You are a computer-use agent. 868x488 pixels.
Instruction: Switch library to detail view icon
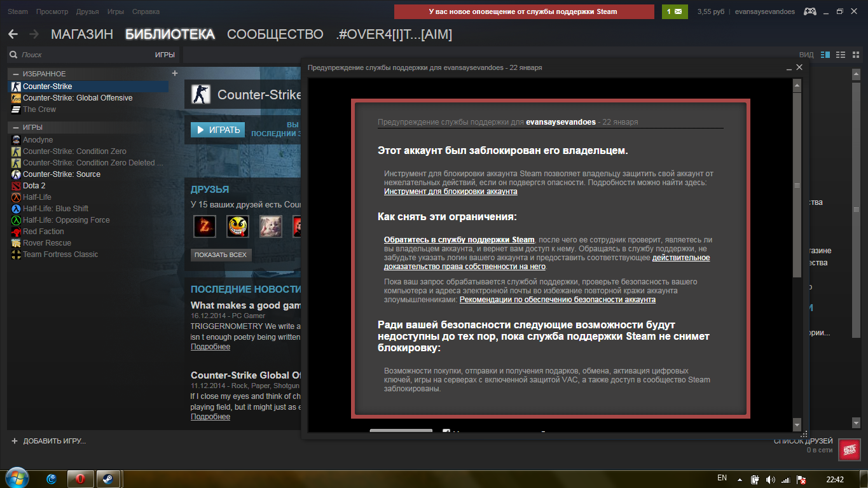click(x=825, y=55)
